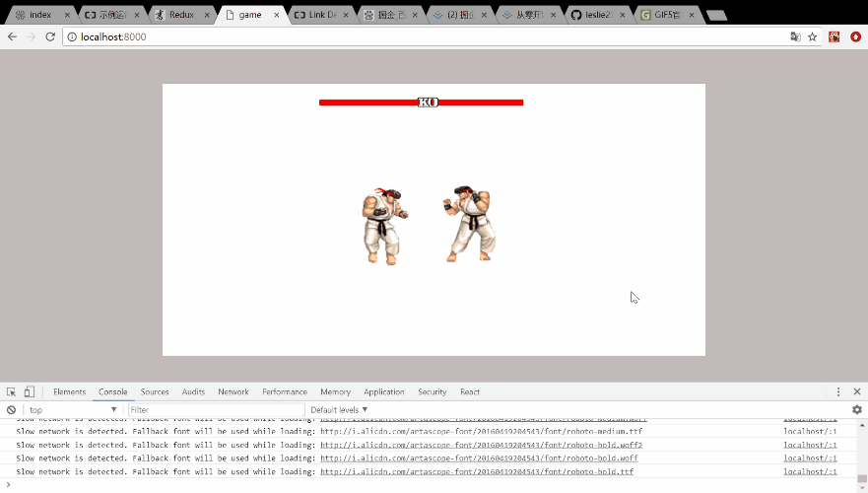The height and width of the screenshot is (493, 868).
Task: Click the red-faced extension icon
Action: 835,36
